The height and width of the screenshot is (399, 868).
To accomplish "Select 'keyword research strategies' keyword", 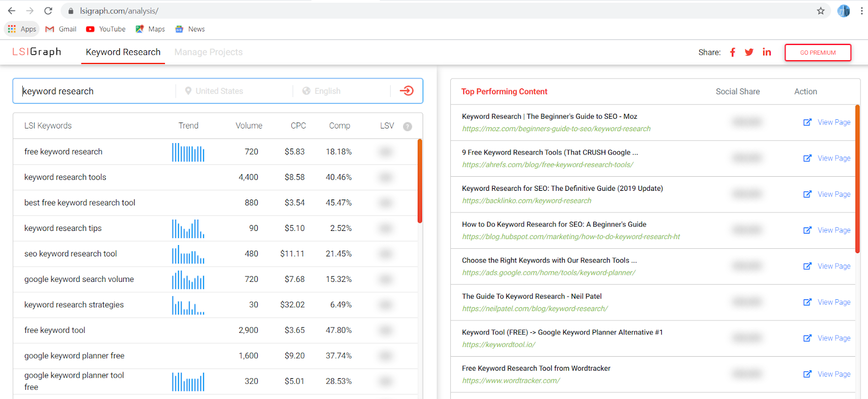I will pyautogui.click(x=74, y=305).
